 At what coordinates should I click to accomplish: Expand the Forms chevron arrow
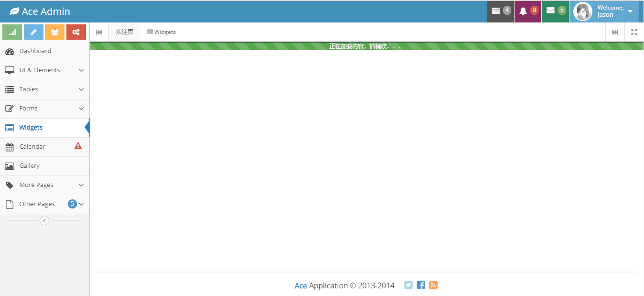pos(81,109)
